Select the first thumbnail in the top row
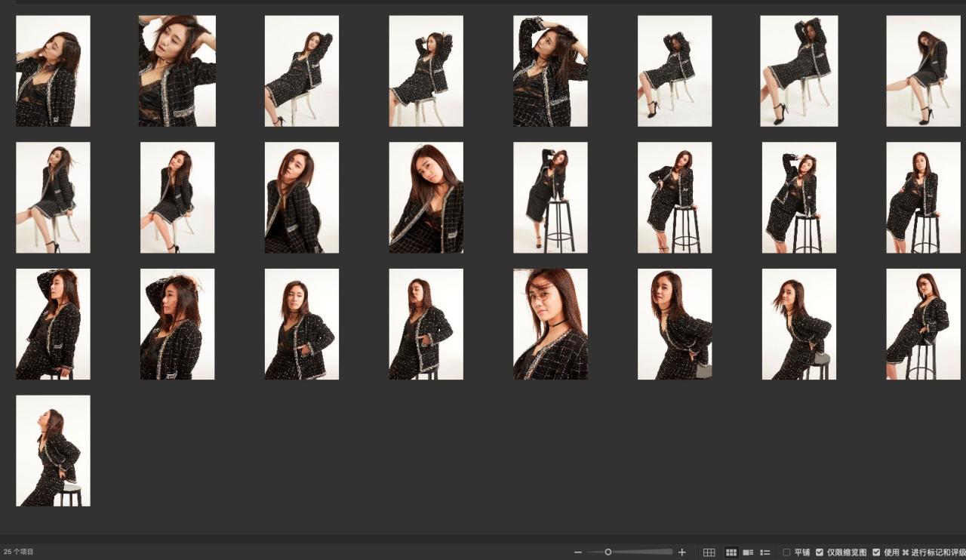The height and width of the screenshot is (560, 966). point(53,71)
